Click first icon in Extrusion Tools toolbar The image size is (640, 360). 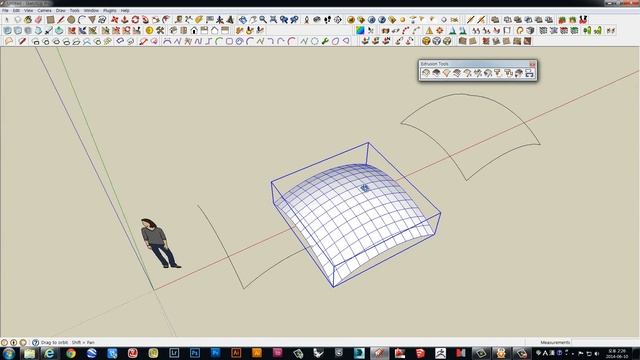[x=426, y=73]
